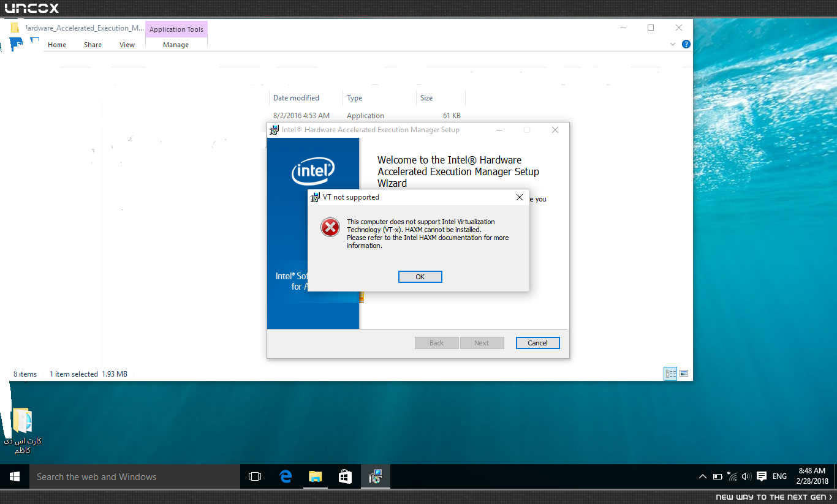Screen dimensions: 837x504
Task: Click the "61 KB" size cell
Action: [x=452, y=116]
